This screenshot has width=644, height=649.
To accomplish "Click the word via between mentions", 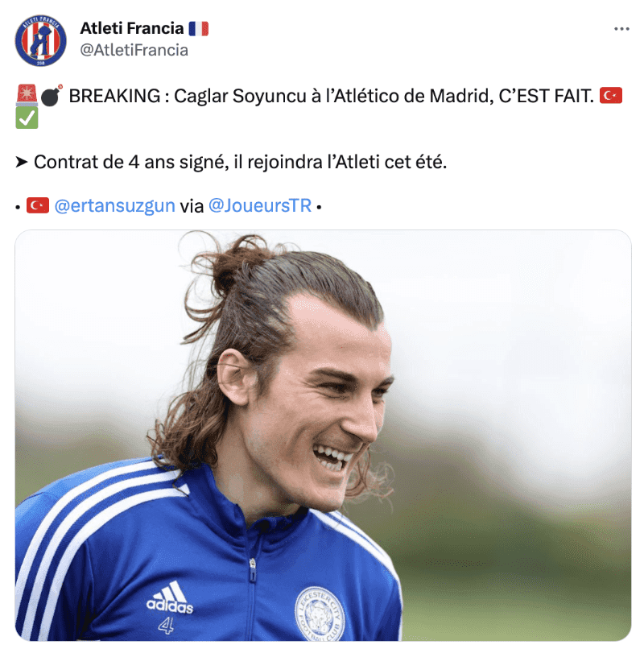I will [192, 205].
